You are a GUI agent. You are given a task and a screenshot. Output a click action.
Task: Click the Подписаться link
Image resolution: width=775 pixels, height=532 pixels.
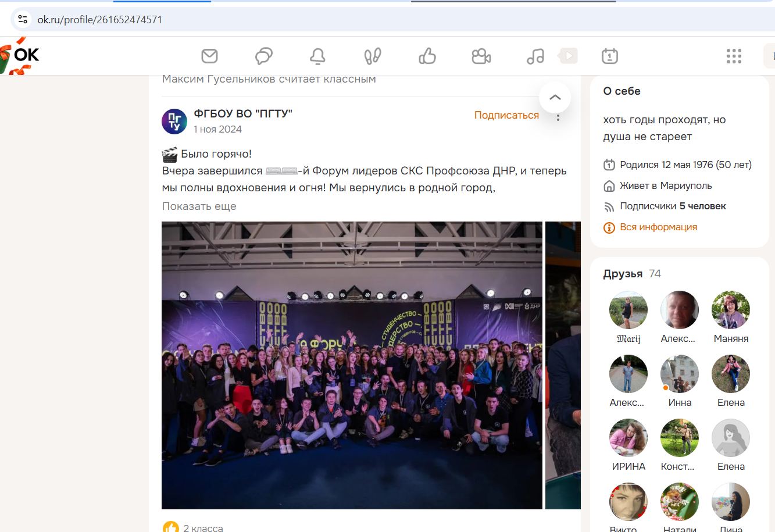[506, 115]
